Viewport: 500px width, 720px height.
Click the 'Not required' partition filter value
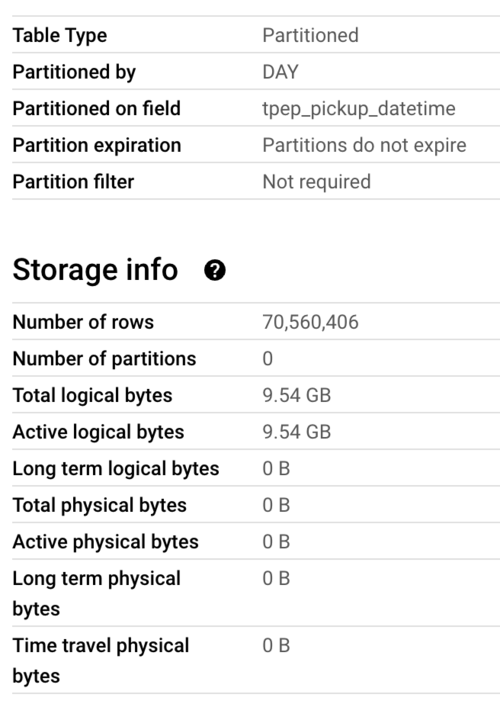point(317,182)
